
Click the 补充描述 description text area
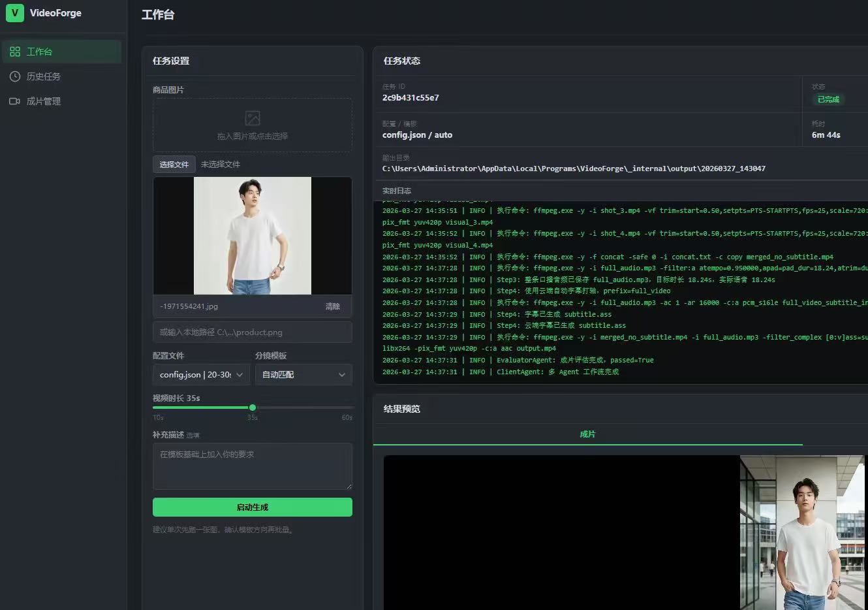[x=252, y=466]
